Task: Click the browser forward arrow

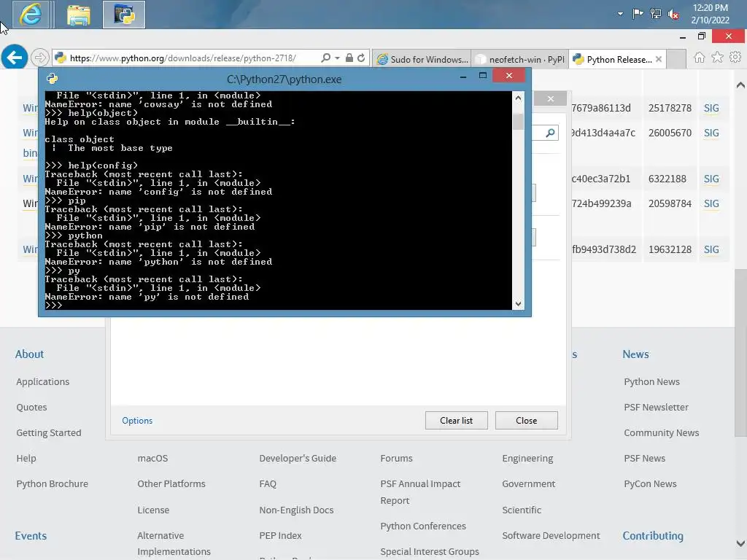Action: tap(40, 58)
